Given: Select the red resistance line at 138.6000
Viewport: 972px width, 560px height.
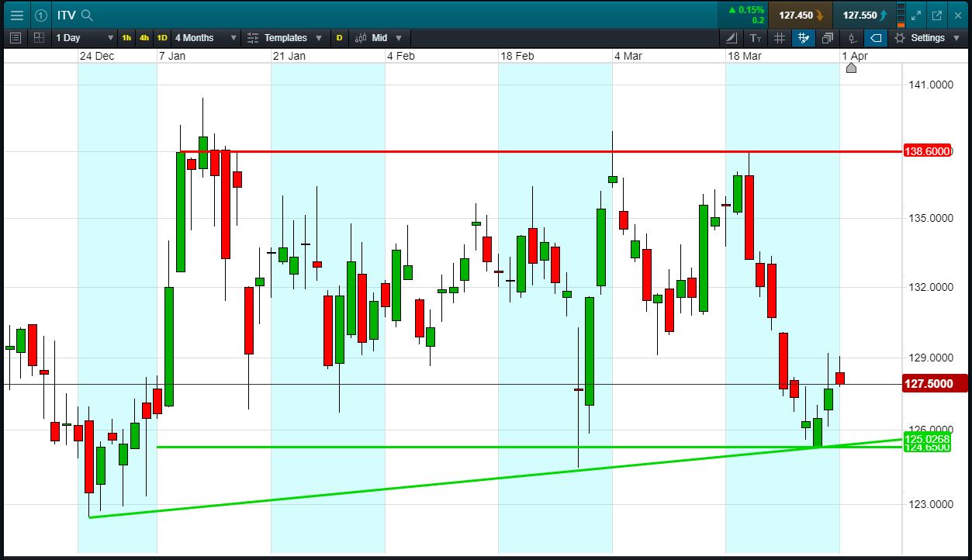Looking at the screenshot, I should (x=541, y=151).
